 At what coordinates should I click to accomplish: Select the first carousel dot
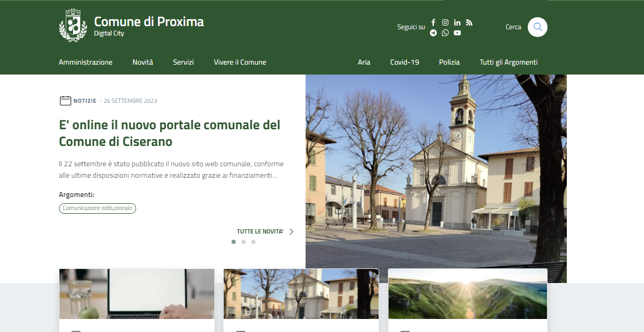tap(234, 242)
